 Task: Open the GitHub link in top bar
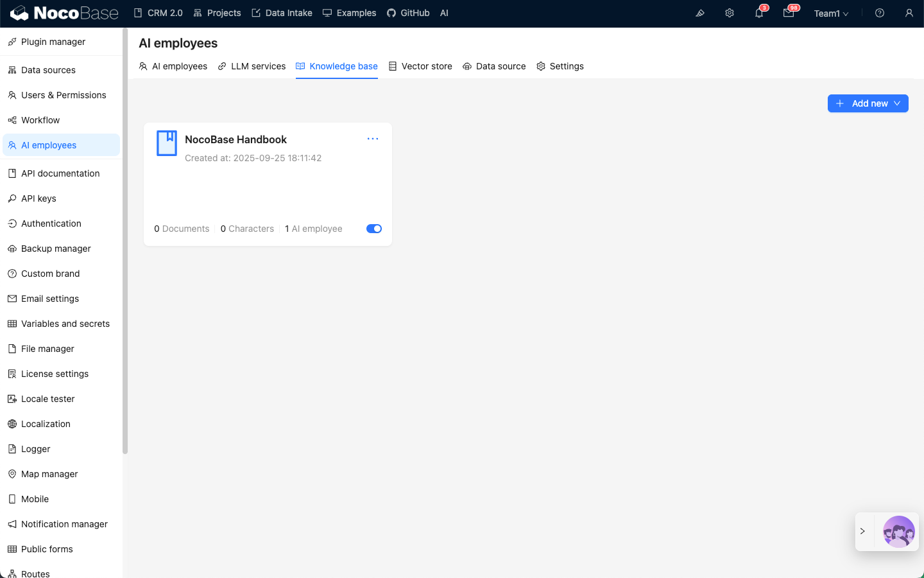click(408, 13)
